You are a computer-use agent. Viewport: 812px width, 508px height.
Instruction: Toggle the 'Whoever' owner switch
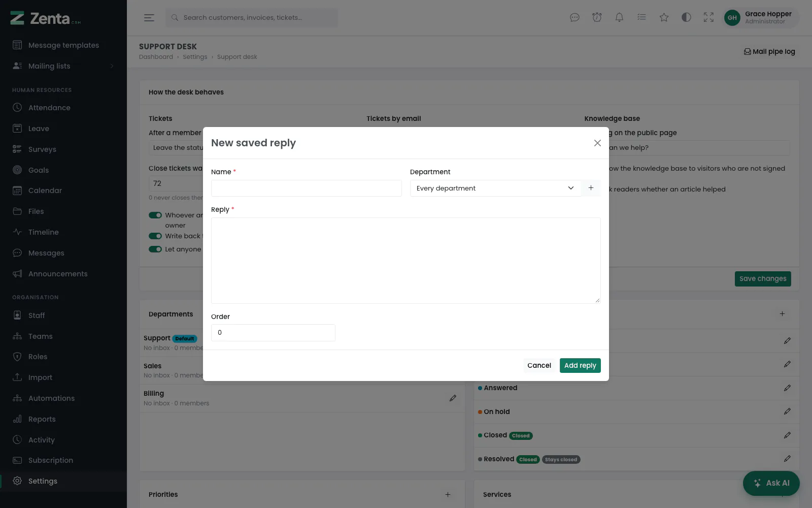[155, 215]
